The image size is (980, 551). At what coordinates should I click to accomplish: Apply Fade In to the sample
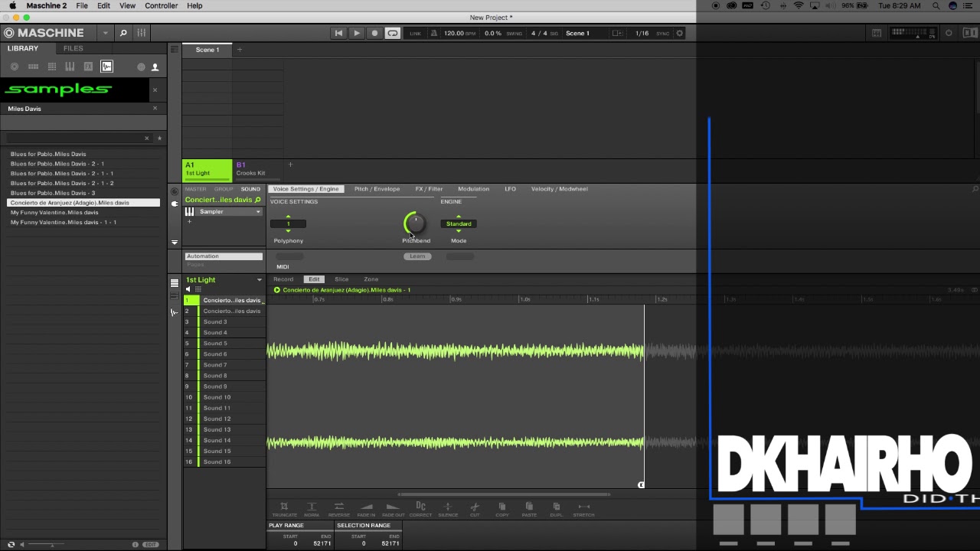click(x=366, y=509)
